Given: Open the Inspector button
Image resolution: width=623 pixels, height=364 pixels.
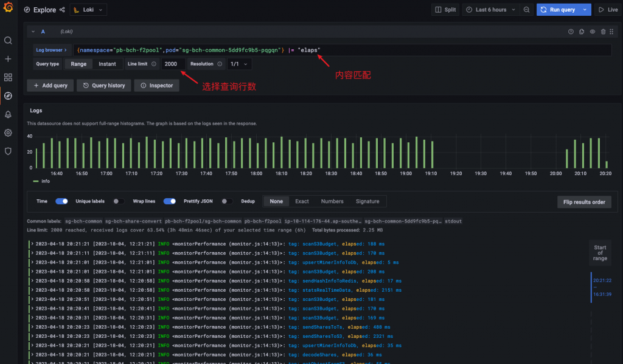Looking at the screenshot, I should tap(156, 85).
